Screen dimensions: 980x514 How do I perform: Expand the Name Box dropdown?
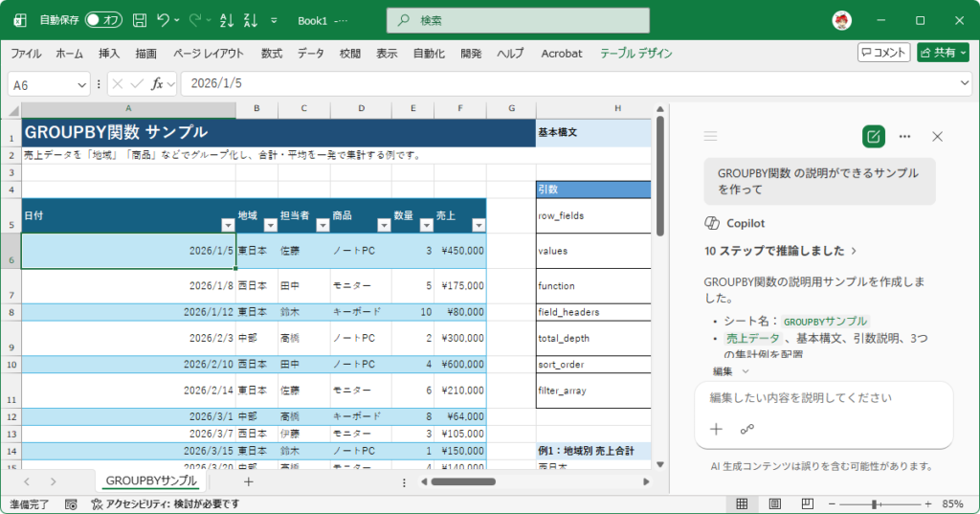82,84
